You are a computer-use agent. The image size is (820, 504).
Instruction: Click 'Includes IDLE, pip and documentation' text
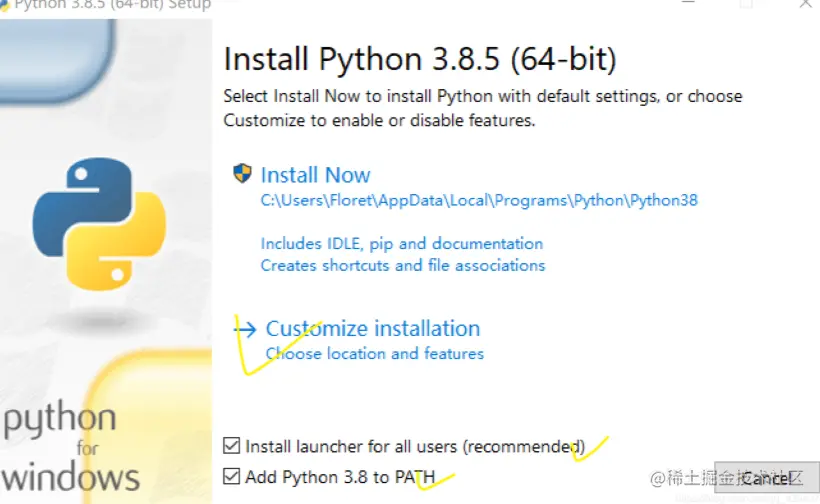[x=402, y=244]
